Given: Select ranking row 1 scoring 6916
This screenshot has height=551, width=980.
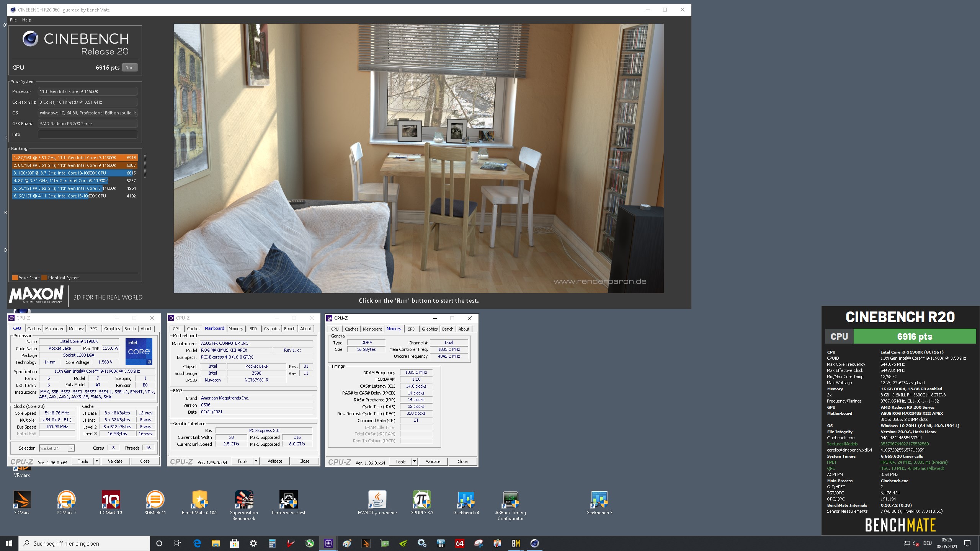Looking at the screenshot, I should click(75, 158).
